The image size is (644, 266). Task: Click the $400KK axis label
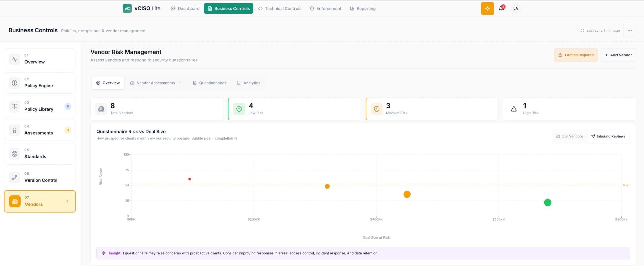(376, 219)
